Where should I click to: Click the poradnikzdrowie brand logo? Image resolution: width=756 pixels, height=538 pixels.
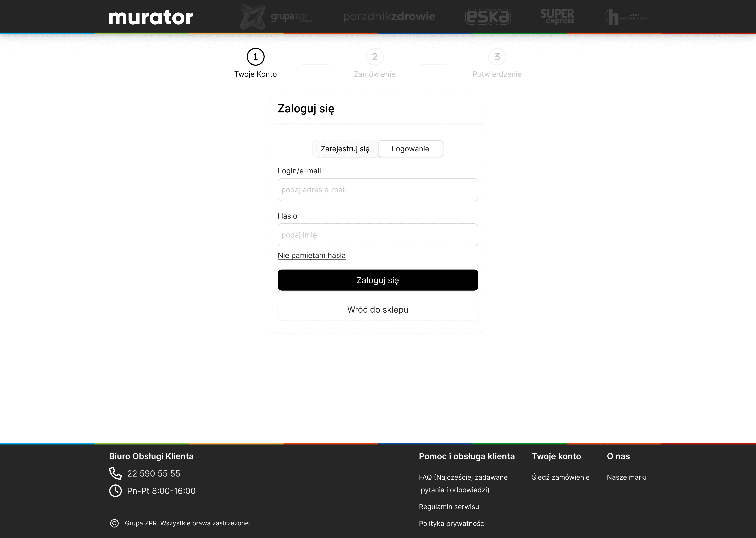(389, 16)
